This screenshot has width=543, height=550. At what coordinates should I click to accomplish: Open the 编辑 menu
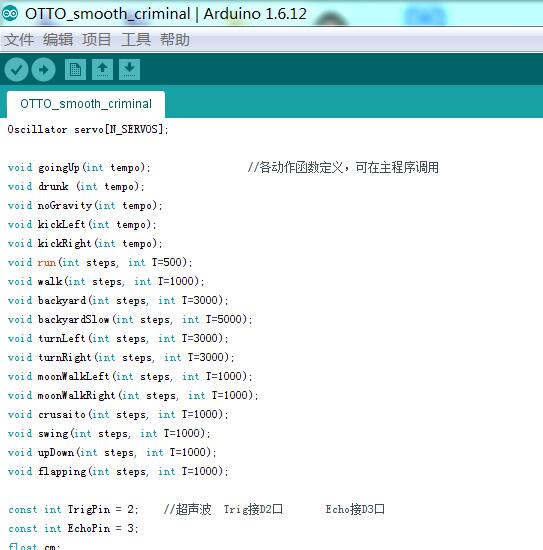tap(58, 39)
